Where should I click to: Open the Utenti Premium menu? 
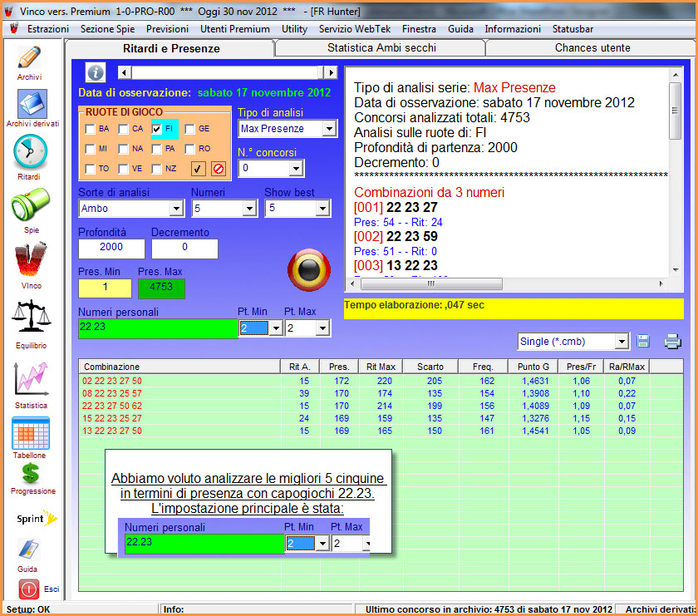[235, 29]
